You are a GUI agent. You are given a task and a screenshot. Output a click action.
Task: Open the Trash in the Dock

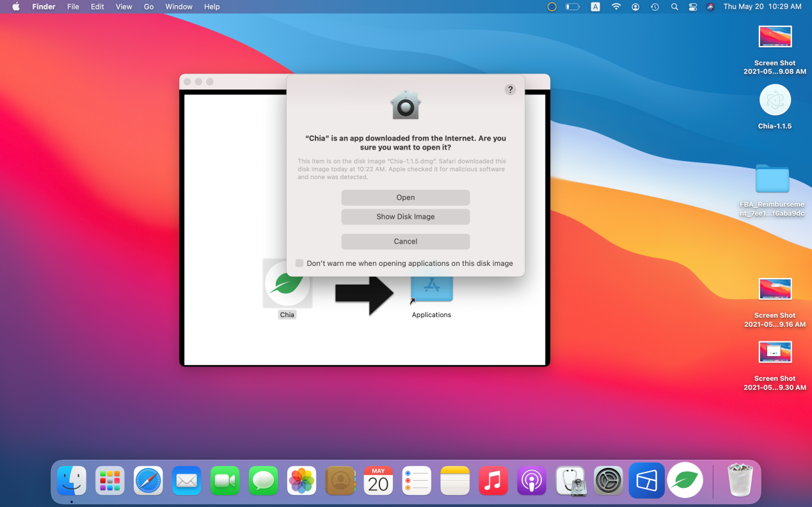[x=740, y=481]
